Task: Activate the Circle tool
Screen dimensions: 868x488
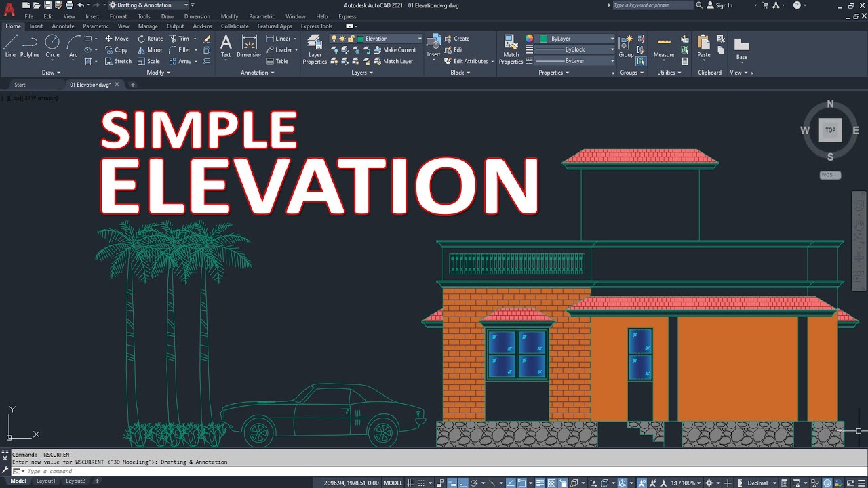Action: [52, 46]
